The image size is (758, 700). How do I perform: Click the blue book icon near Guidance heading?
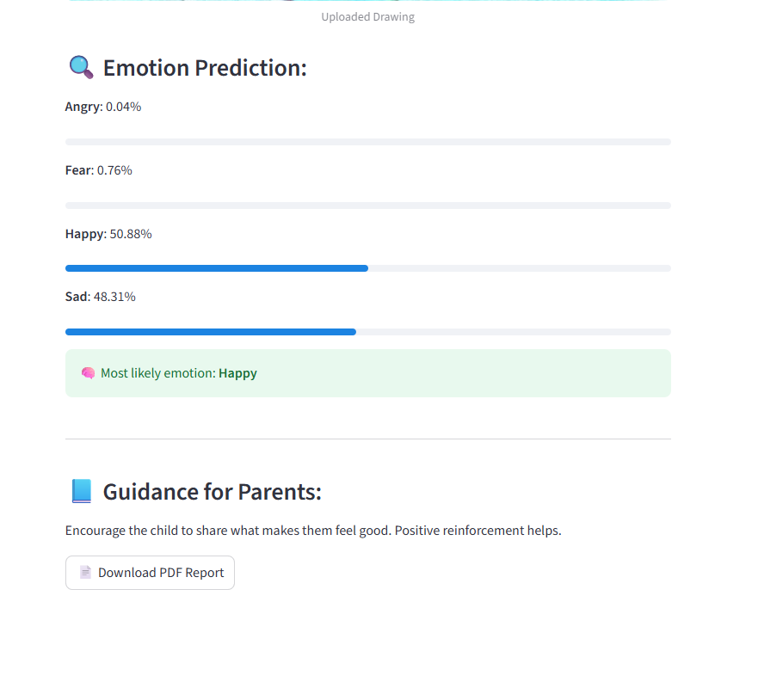(x=81, y=491)
